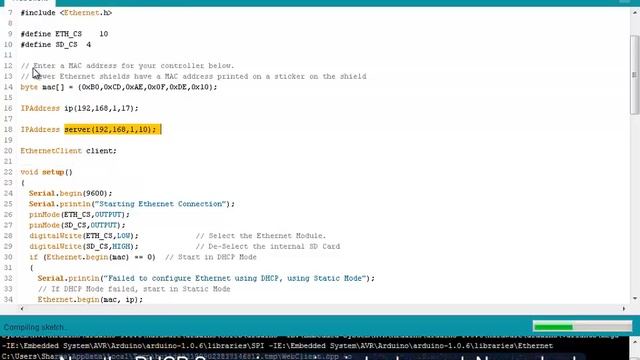Image resolution: width=640 pixels, height=360 pixels.
Task: Click the compile progress bar
Action: tap(582, 327)
